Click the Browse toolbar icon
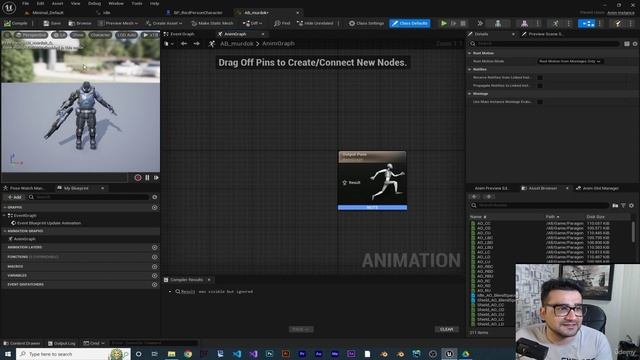This screenshot has height=360, width=640. coord(80,23)
